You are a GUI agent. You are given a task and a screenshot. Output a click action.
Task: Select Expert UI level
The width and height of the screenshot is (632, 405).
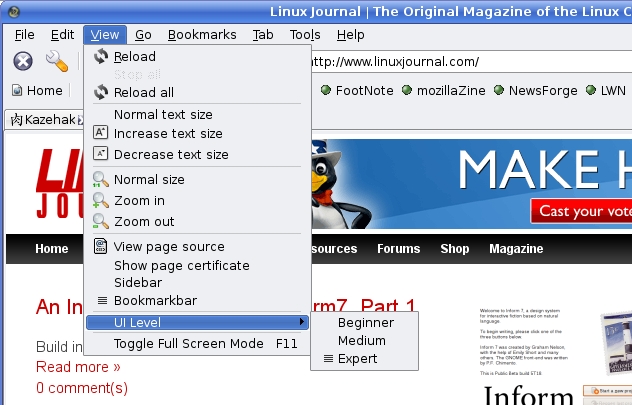point(357,359)
